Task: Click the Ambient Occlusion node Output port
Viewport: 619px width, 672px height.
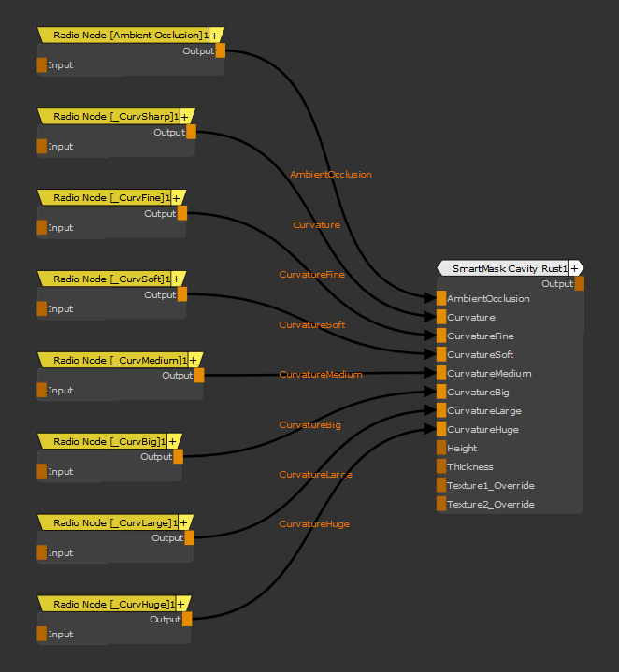Action: [x=221, y=50]
